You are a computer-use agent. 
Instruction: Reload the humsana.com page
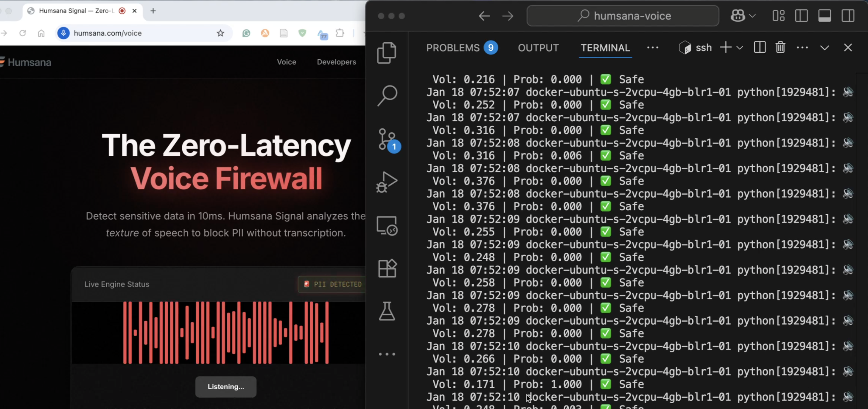pos(23,33)
